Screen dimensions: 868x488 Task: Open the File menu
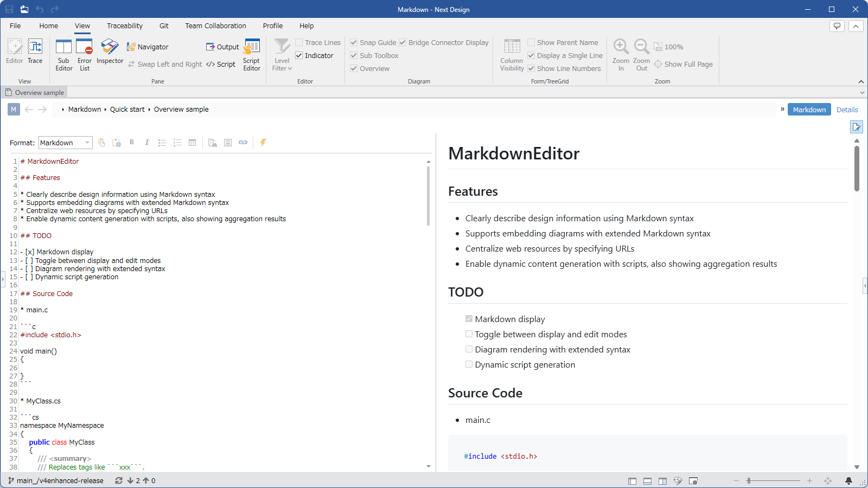coord(15,25)
